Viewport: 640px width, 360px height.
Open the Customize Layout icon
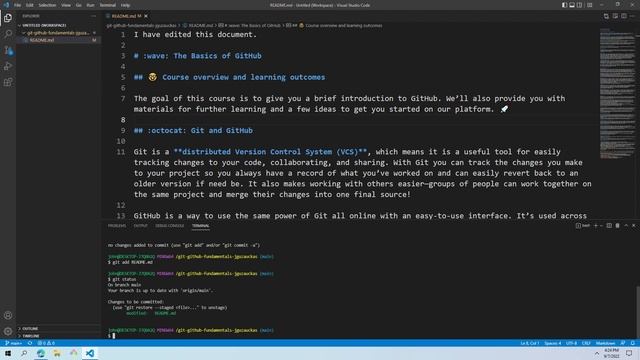click(x=589, y=5)
